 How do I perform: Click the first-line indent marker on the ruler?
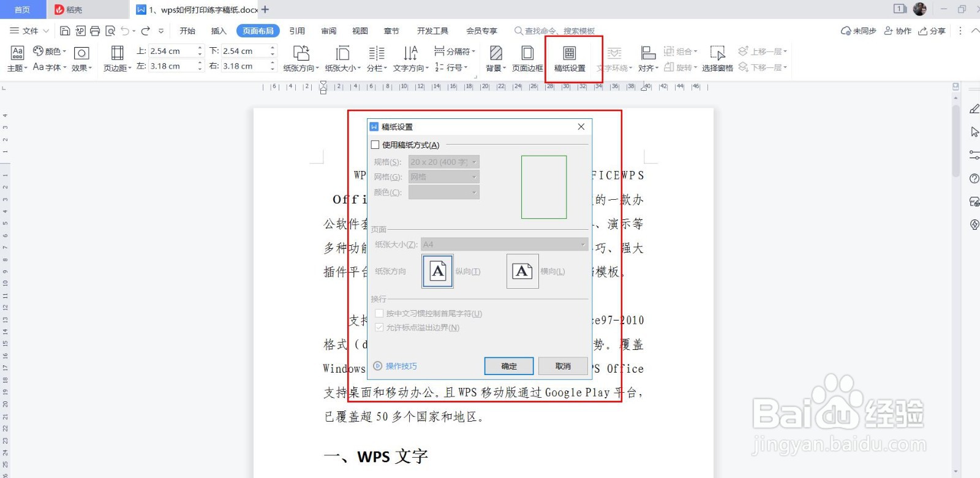click(x=323, y=84)
